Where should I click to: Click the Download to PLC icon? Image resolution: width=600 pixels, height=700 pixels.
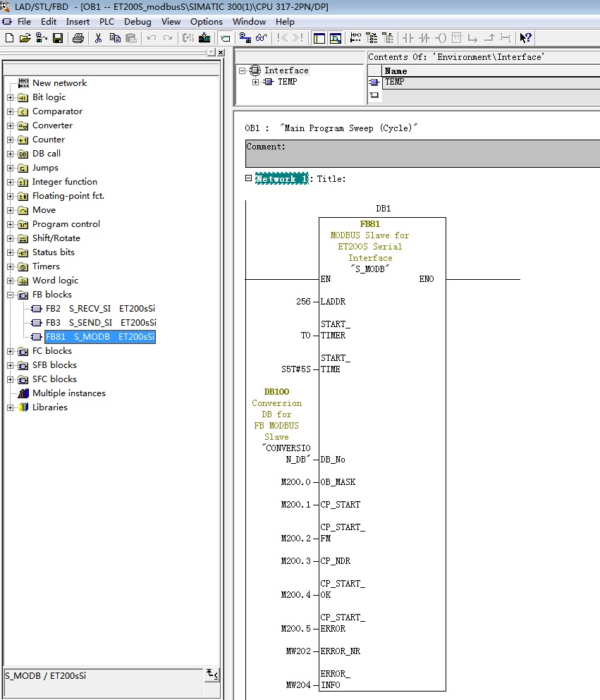click(x=204, y=38)
